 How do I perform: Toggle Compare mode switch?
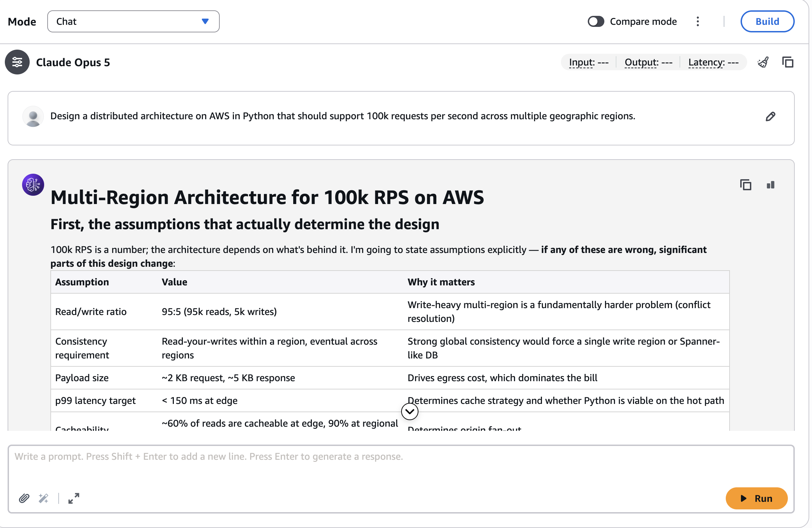pos(596,21)
